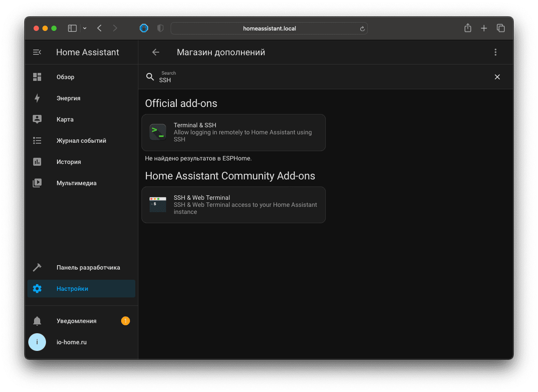Clear the SSH search field
This screenshot has height=392, width=538.
coord(497,77)
